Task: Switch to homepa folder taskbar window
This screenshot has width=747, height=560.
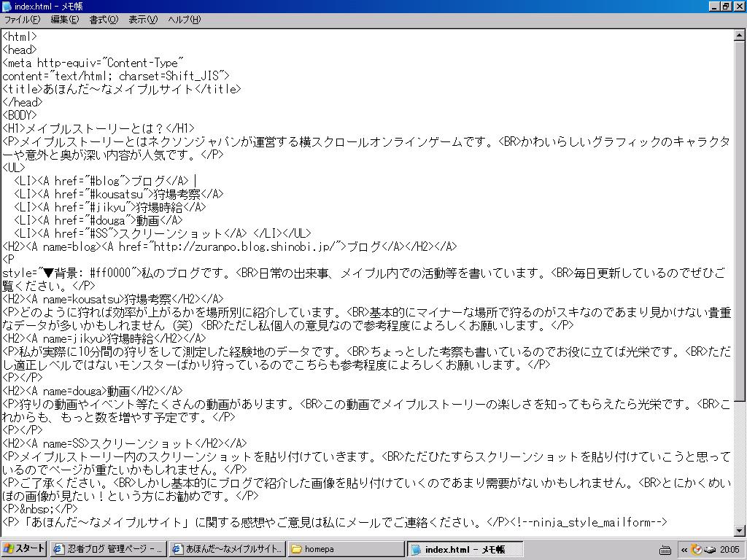Action: [x=346, y=548]
